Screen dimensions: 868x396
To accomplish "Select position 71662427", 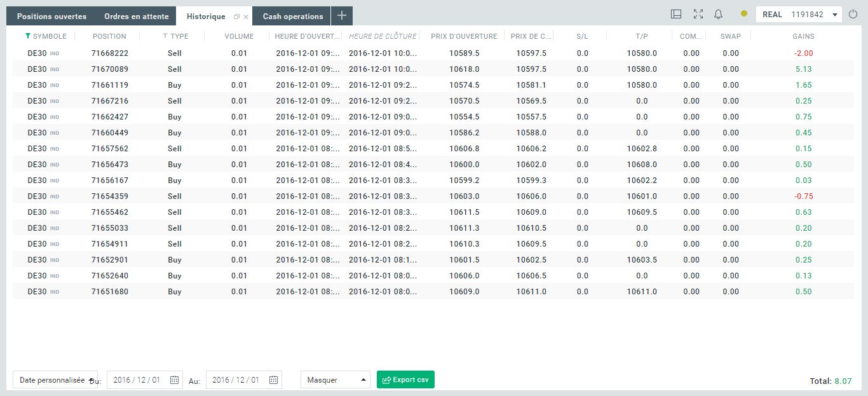I will click(110, 117).
